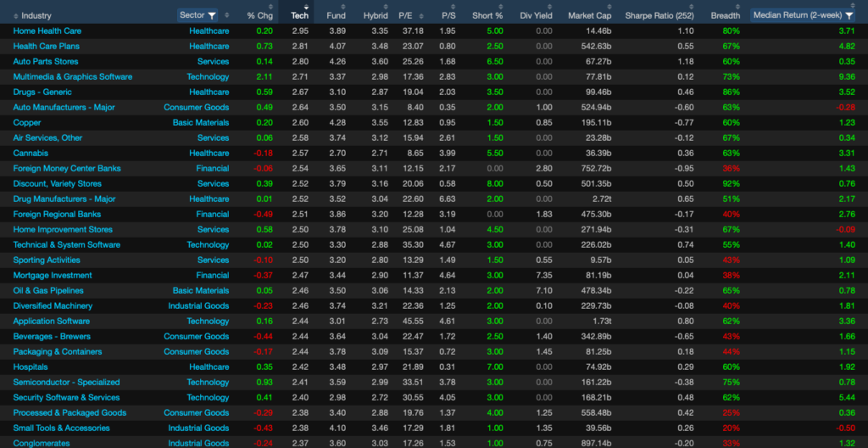The image size is (868, 448).
Task: Select 2.72t Market Cap in Drug Manufacturers row
Action: pos(601,199)
